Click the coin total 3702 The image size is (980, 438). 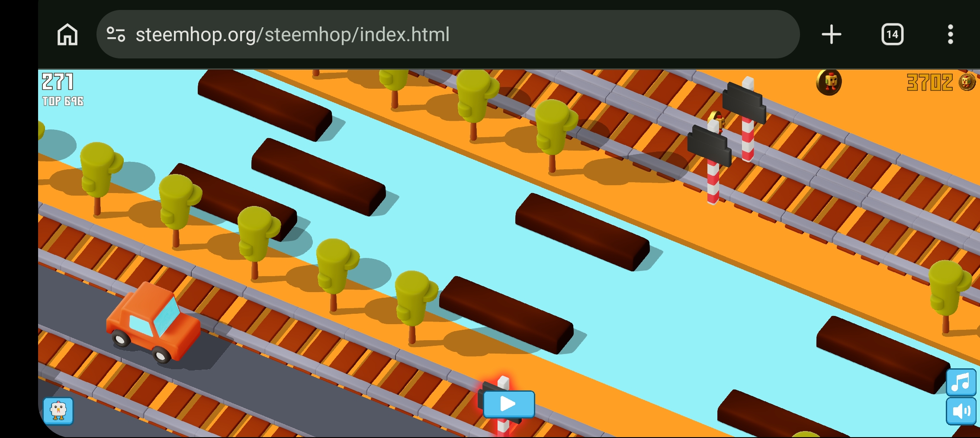(929, 82)
